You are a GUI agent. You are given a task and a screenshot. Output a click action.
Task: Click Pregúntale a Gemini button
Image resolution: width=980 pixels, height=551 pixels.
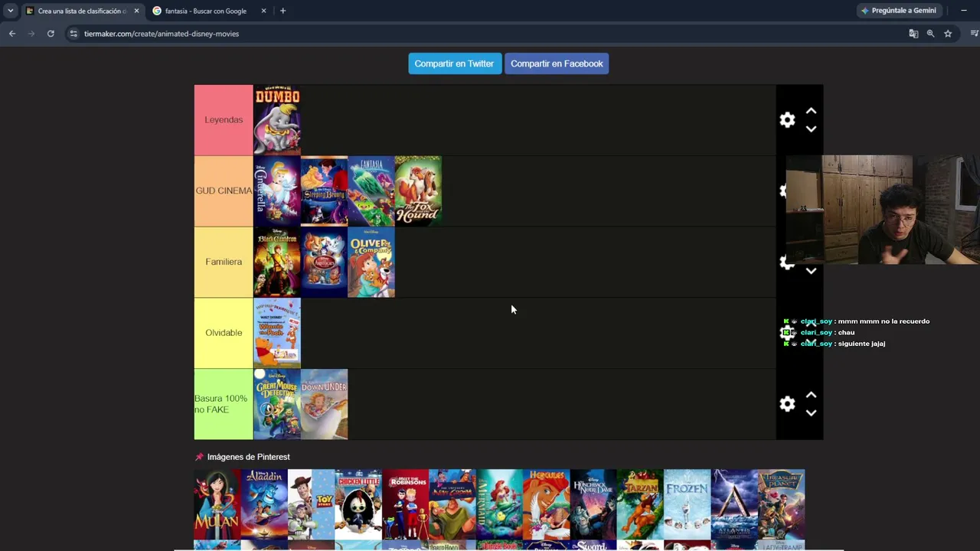[899, 11]
